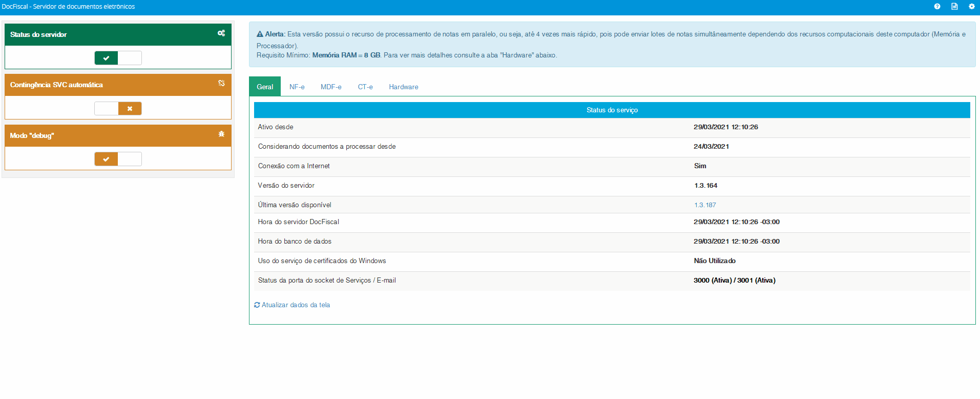This screenshot has height=399, width=980.
Task: Click Considerando documentos a processar desde label
Action: [327, 147]
